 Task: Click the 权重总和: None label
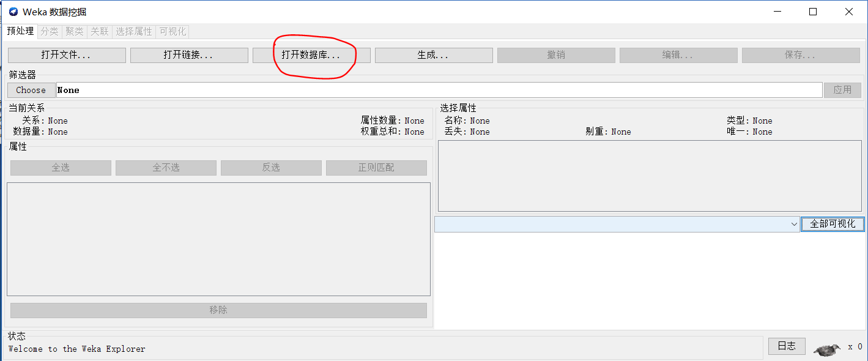pos(393,132)
